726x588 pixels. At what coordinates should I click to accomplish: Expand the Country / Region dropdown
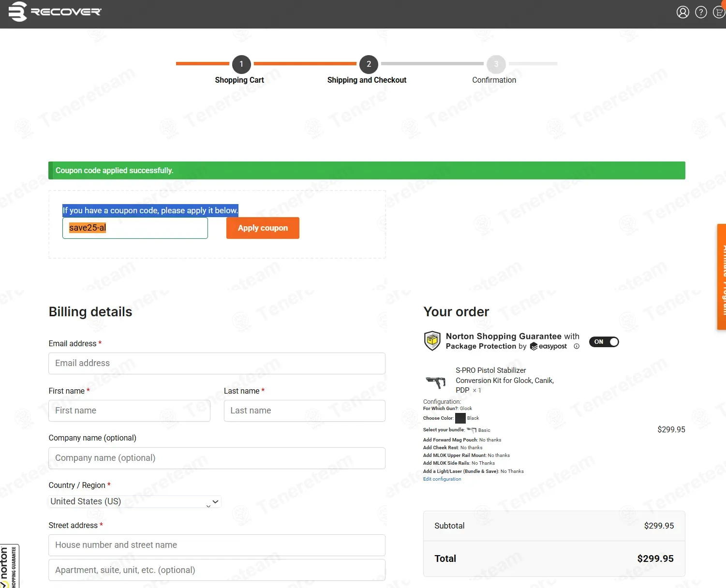pyautogui.click(x=135, y=501)
